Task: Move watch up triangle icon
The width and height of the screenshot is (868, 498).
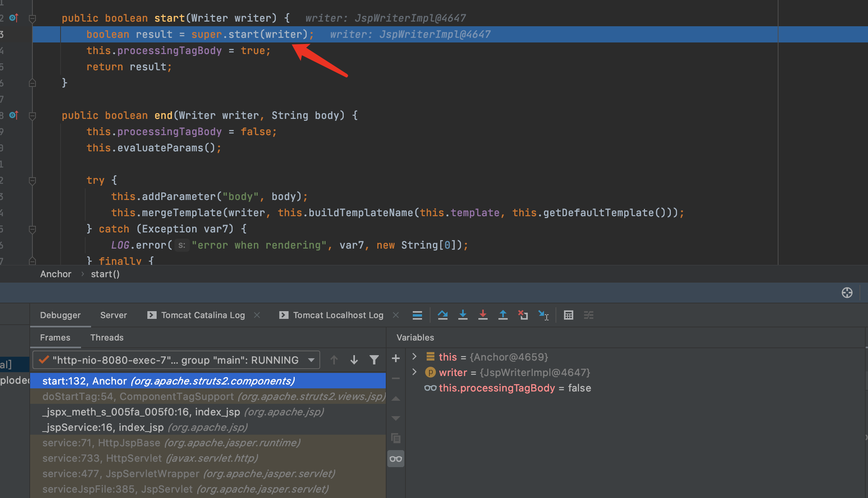Action: tap(396, 398)
